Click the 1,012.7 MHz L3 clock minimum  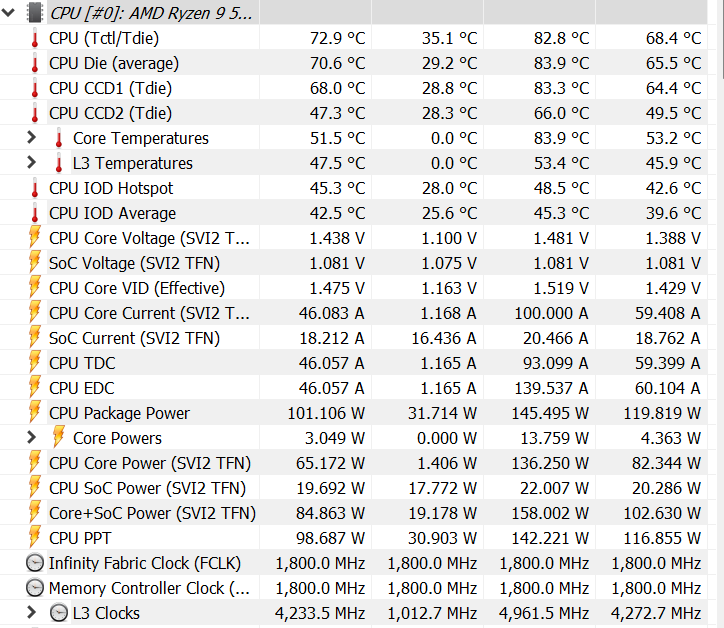pyautogui.click(x=432, y=613)
